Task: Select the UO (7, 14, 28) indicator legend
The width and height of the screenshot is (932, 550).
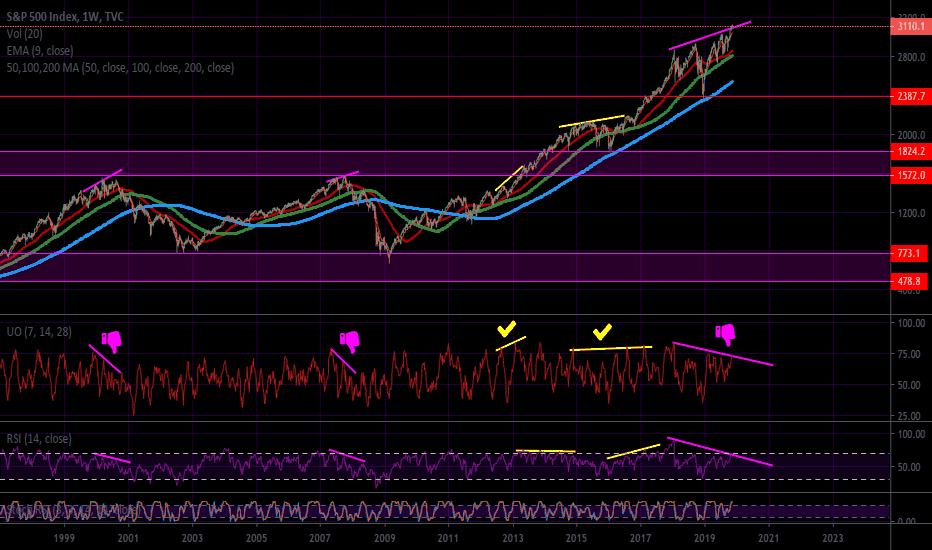Action: (39, 332)
